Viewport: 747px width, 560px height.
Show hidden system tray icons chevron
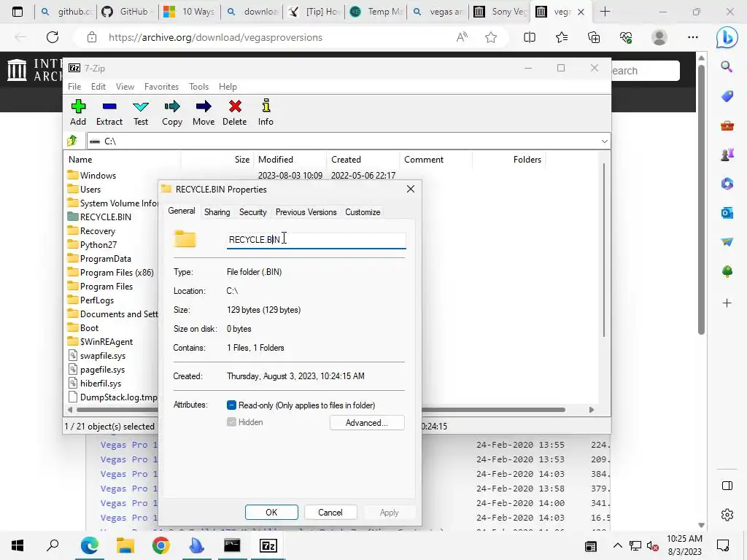pos(617,545)
